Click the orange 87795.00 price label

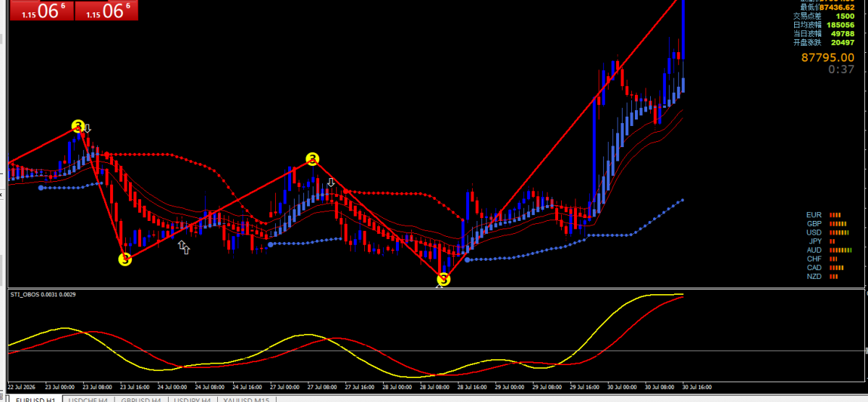tap(827, 58)
